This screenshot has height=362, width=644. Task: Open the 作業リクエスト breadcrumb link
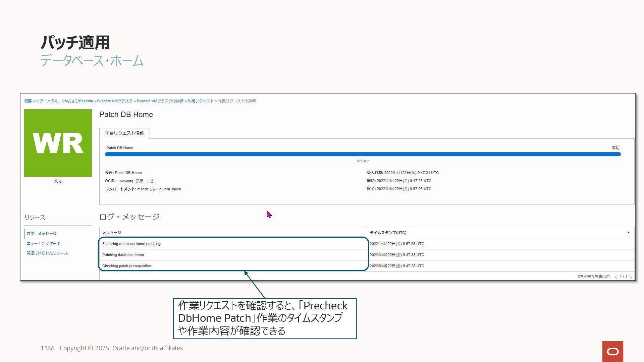(x=201, y=101)
